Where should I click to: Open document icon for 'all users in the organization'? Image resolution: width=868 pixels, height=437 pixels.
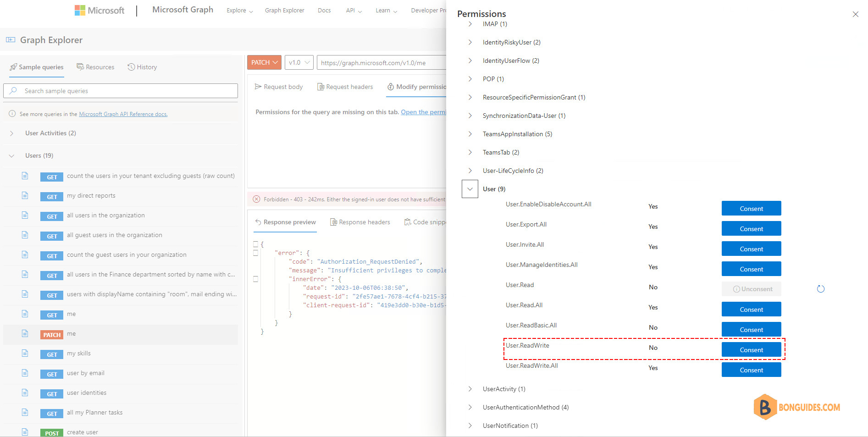25,215
